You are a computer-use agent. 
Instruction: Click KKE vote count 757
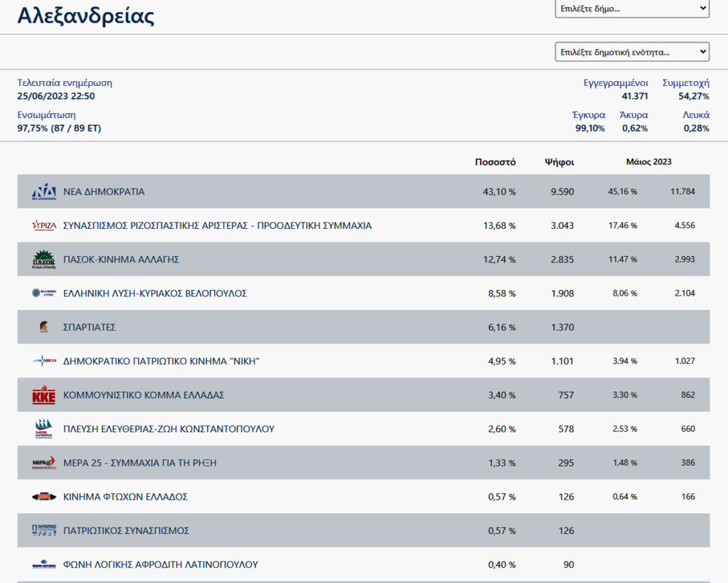[566, 395]
